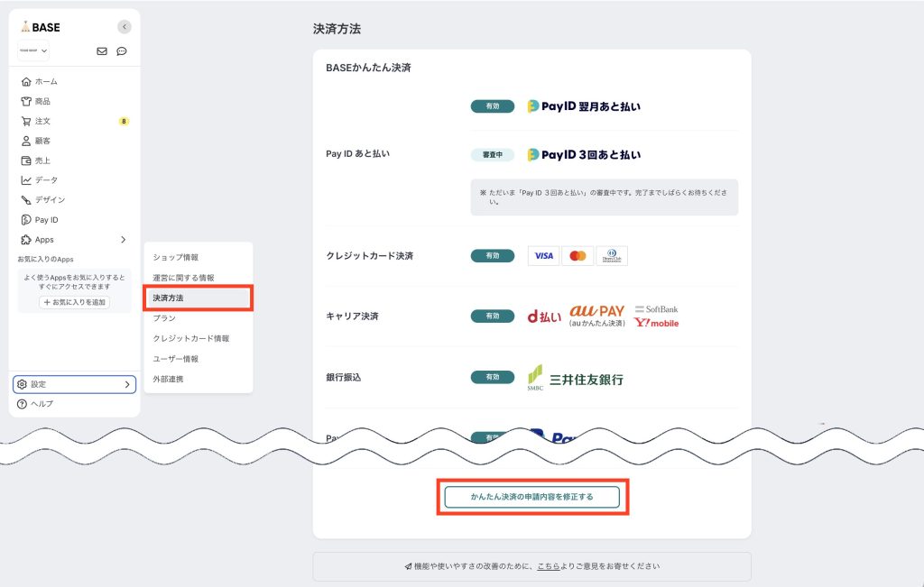Open 商品 products page
The width and height of the screenshot is (924, 587).
(x=42, y=101)
